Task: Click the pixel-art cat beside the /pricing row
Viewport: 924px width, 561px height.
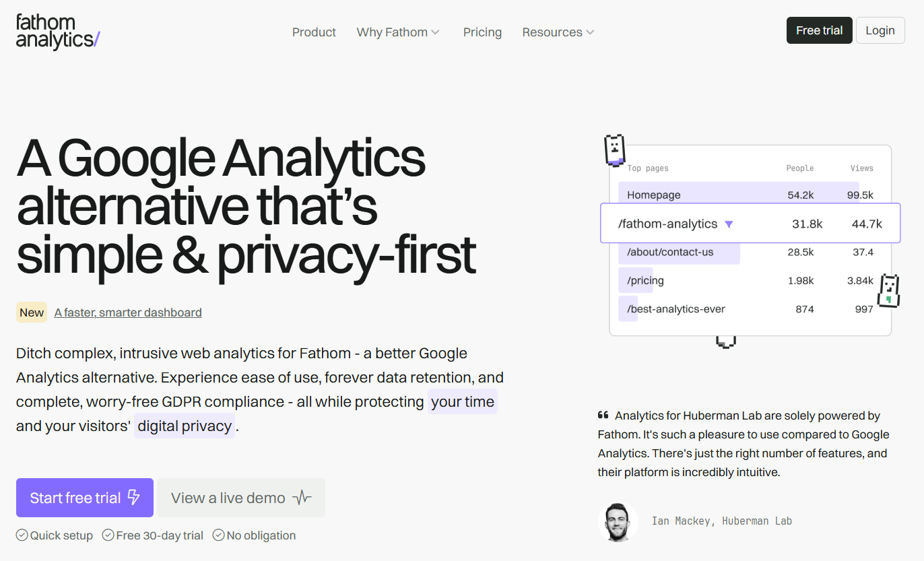Action: click(x=889, y=291)
